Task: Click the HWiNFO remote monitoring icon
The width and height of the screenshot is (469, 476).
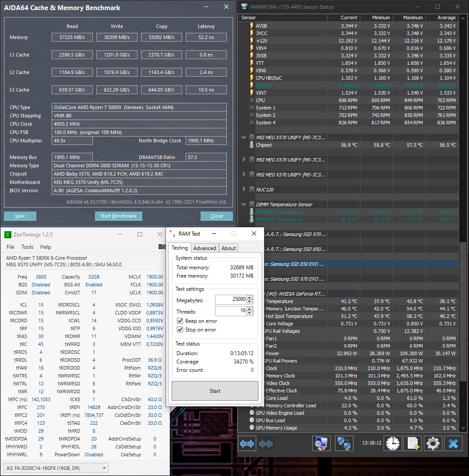Action: tap(344, 444)
